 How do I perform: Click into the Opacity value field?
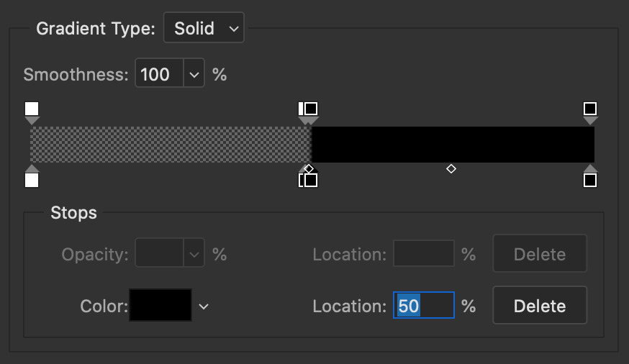pyautogui.click(x=159, y=254)
